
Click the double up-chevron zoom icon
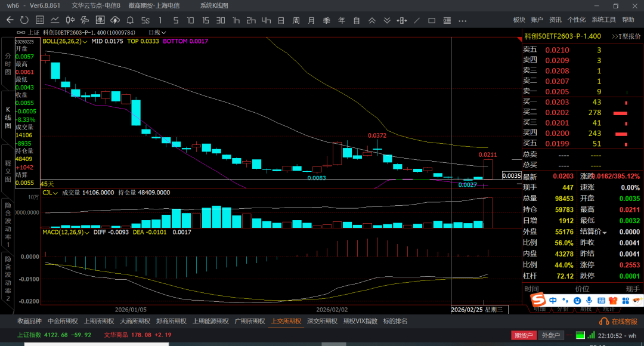tap(371, 20)
